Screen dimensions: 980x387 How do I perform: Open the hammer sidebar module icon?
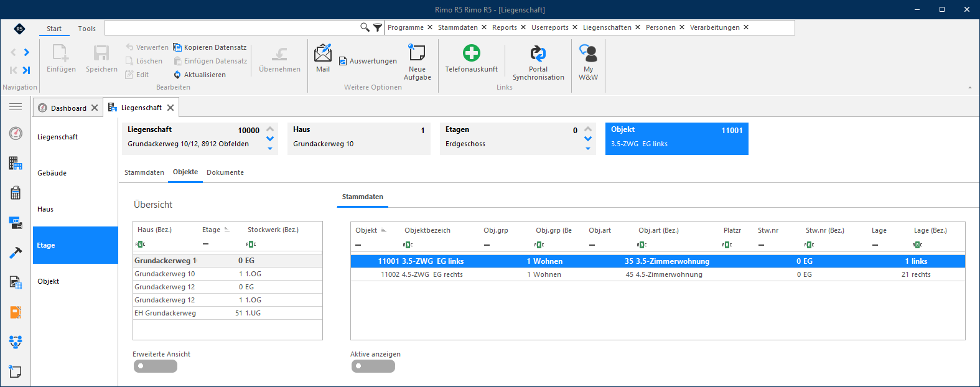16,252
